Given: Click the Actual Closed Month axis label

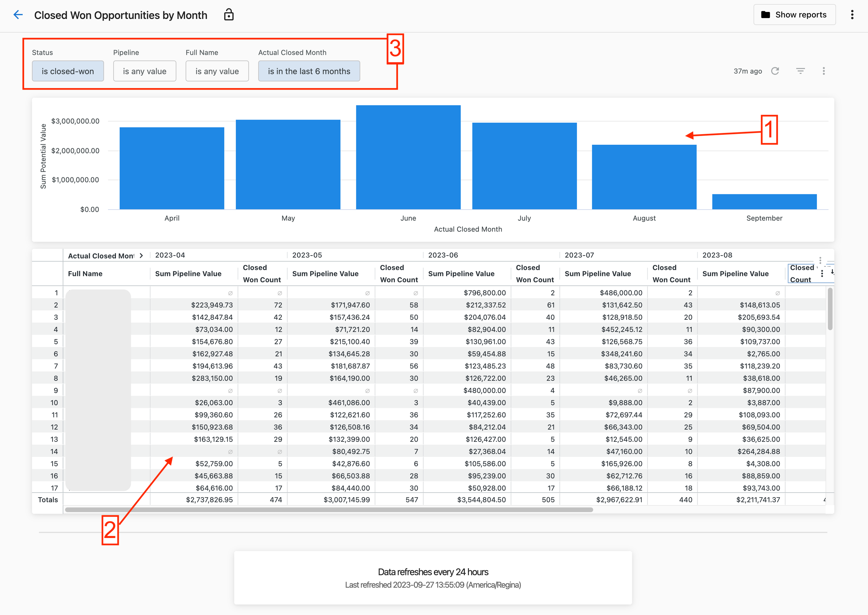Looking at the screenshot, I should pyautogui.click(x=468, y=229).
